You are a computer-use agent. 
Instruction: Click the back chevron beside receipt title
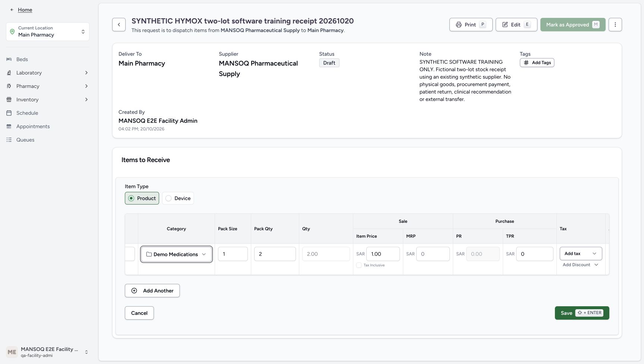coord(119,25)
